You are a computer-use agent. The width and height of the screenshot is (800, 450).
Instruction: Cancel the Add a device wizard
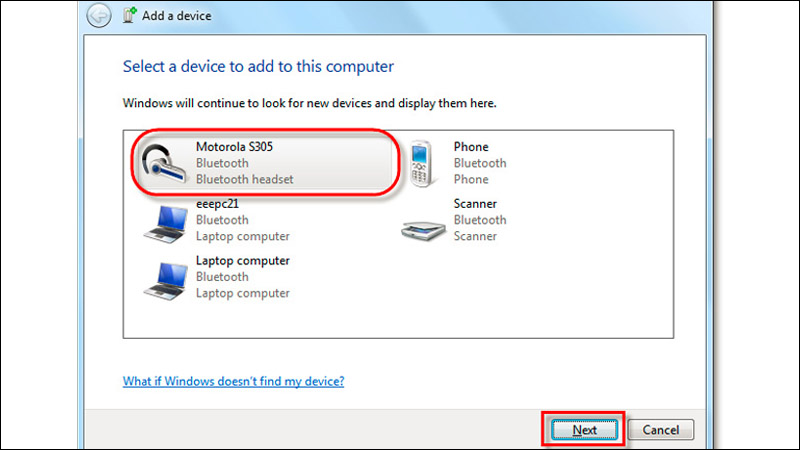coord(660,430)
